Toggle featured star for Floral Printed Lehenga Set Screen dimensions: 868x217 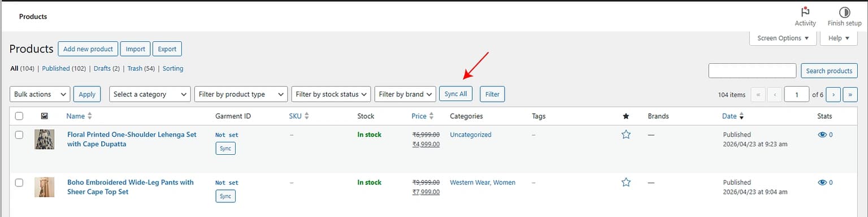[x=626, y=134]
